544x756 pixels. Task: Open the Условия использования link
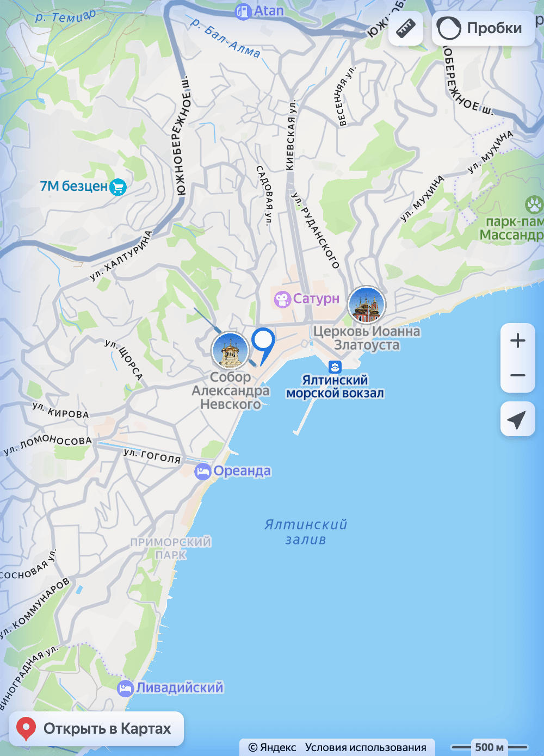point(366,747)
